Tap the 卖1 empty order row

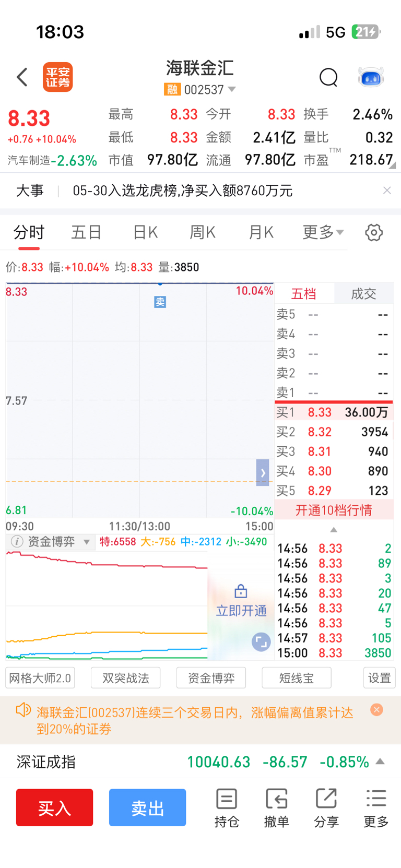pos(334,393)
